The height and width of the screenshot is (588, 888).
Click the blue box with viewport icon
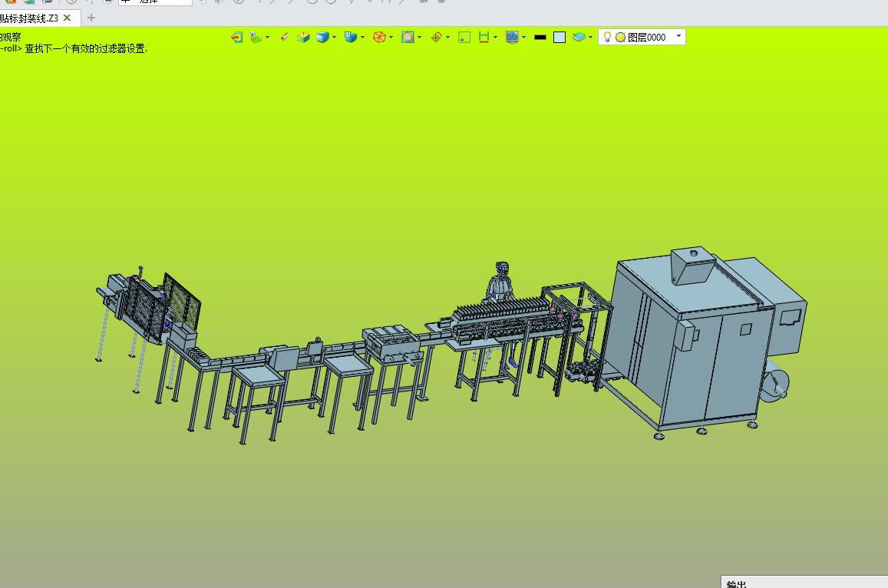click(x=351, y=38)
